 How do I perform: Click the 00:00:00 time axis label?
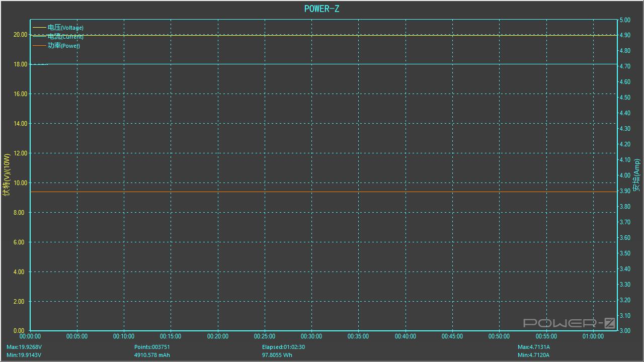click(30, 336)
